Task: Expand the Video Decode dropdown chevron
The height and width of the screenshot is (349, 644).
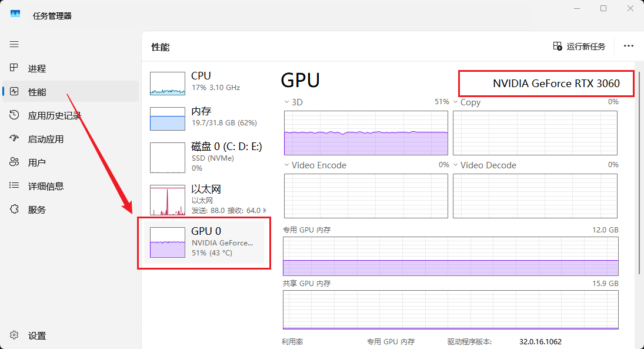Action: click(x=455, y=165)
